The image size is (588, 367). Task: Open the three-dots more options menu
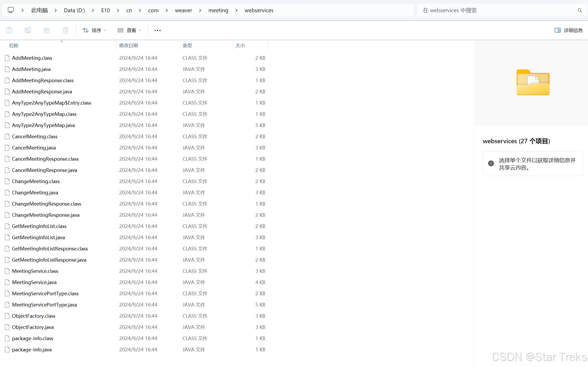(157, 31)
